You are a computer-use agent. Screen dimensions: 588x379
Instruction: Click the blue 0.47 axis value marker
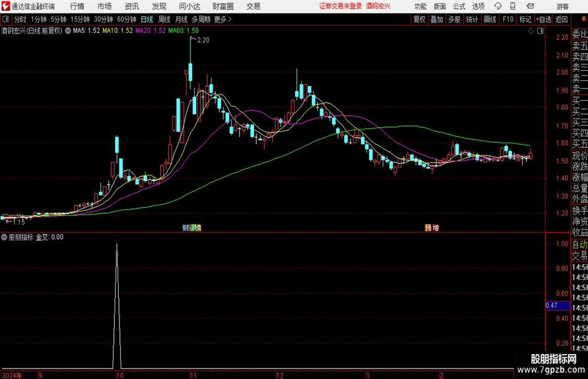(x=558, y=306)
